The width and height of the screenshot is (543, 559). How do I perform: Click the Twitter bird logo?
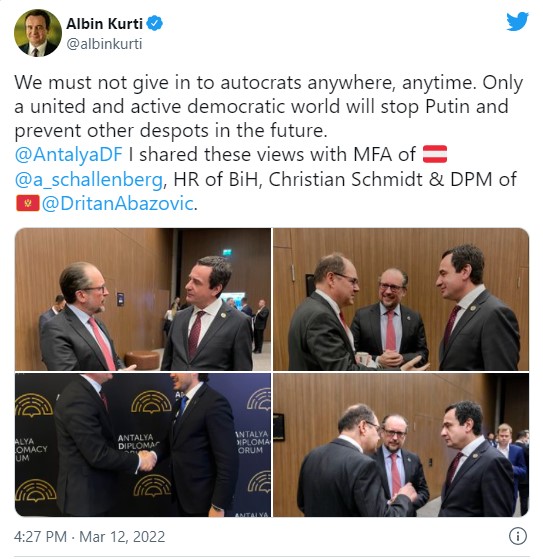pyautogui.click(x=517, y=21)
